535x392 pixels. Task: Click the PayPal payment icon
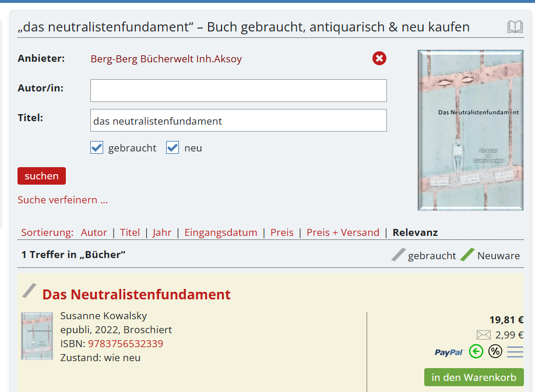tap(449, 352)
